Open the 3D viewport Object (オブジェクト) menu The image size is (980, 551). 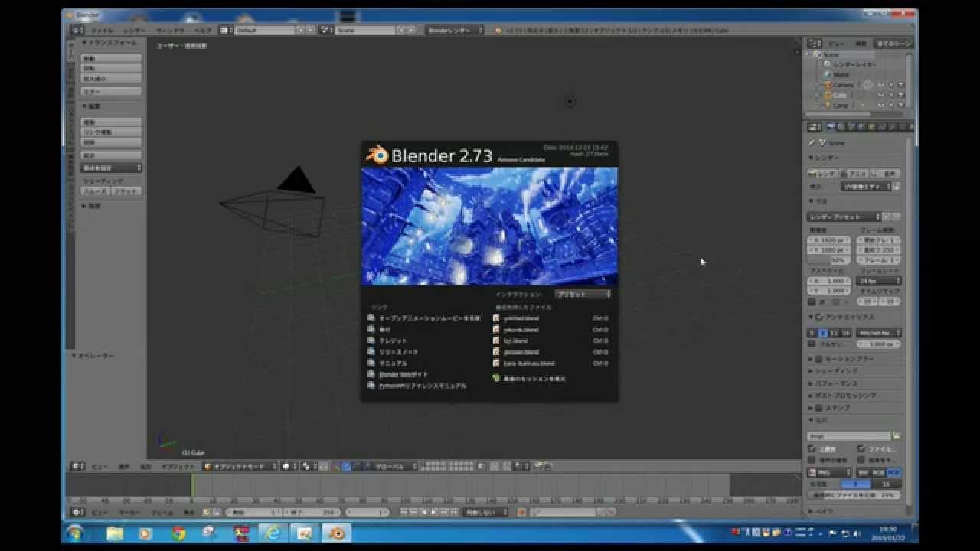coord(178,466)
